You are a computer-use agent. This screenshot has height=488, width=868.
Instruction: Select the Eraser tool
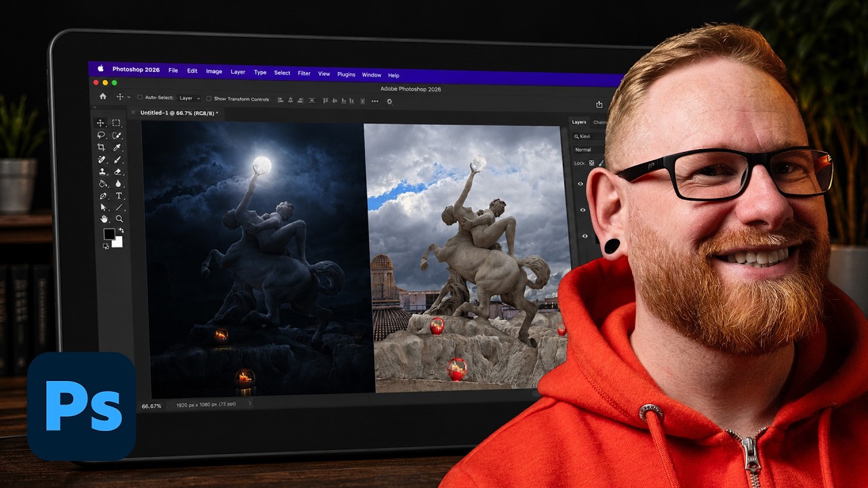point(117,172)
